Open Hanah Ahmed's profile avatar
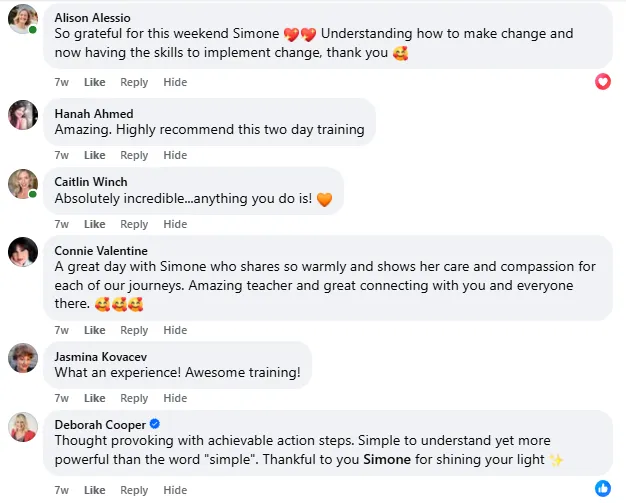Screen dimensions: 626x503 [x=22, y=115]
